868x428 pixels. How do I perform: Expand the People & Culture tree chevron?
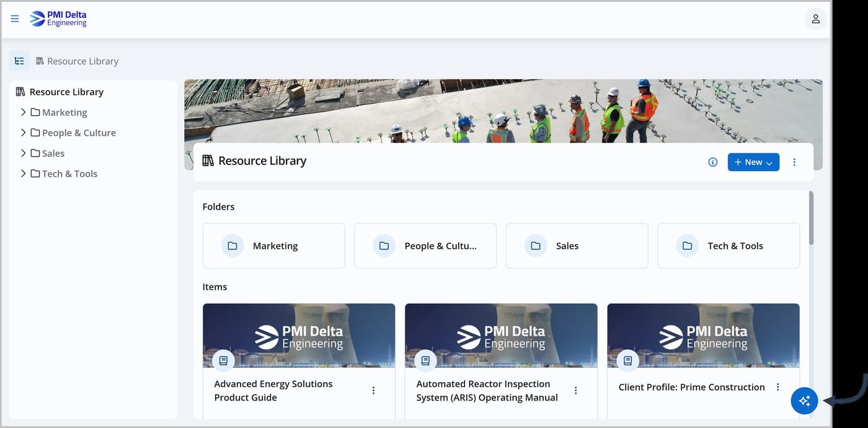[23, 133]
